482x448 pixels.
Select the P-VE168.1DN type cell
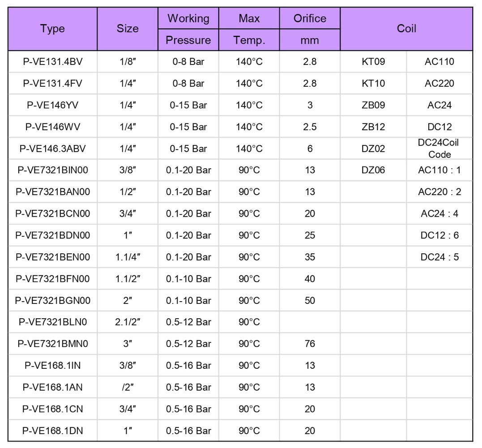click(52, 431)
